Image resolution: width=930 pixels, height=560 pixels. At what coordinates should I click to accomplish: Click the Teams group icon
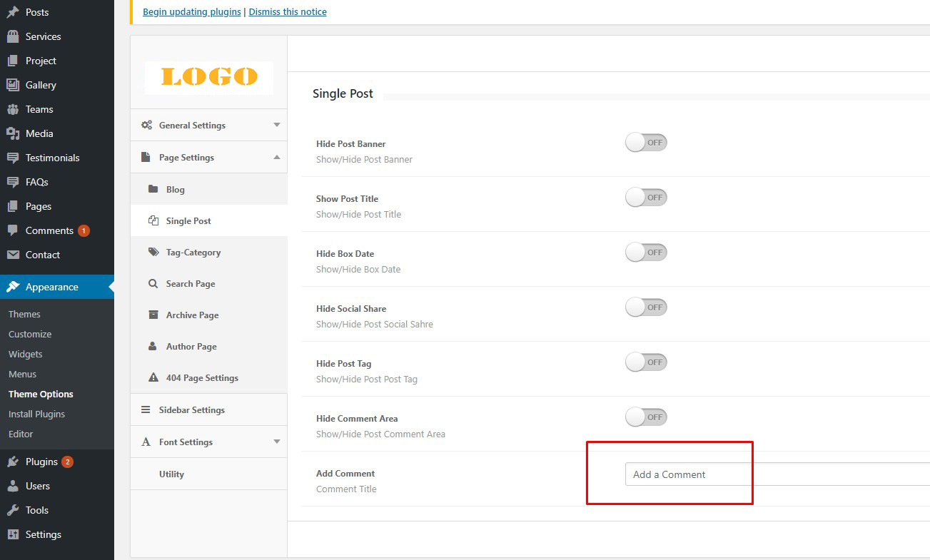[x=13, y=109]
